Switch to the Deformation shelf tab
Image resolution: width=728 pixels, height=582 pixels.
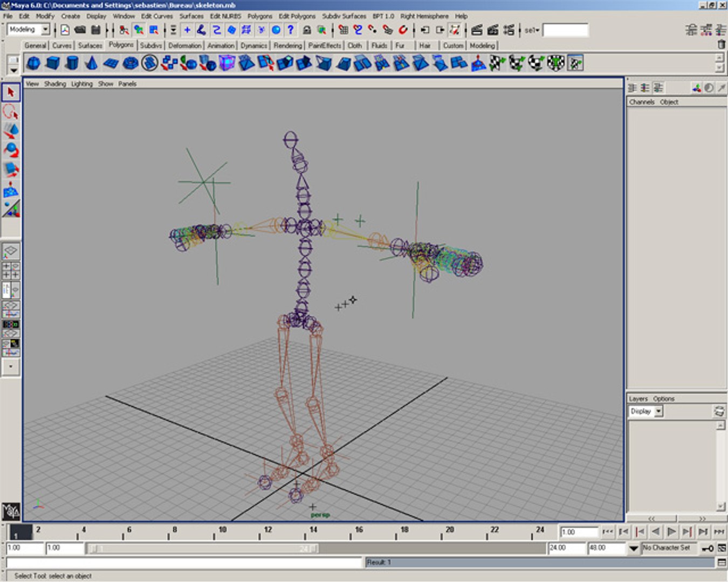click(x=184, y=46)
